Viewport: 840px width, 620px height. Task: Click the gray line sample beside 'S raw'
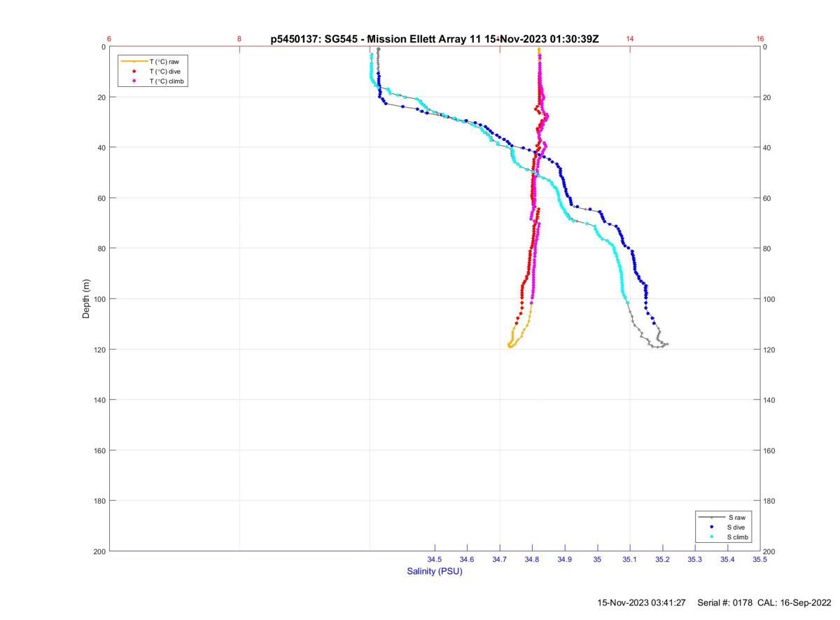pos(711,517)
